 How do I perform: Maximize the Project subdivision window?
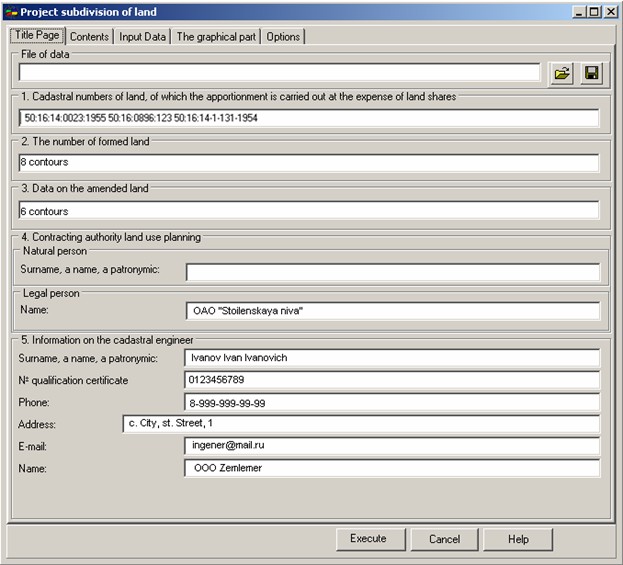594,12
